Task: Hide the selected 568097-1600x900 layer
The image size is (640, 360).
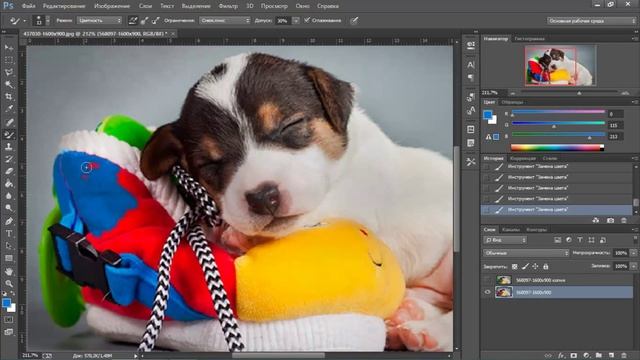Action: (487, 292)
